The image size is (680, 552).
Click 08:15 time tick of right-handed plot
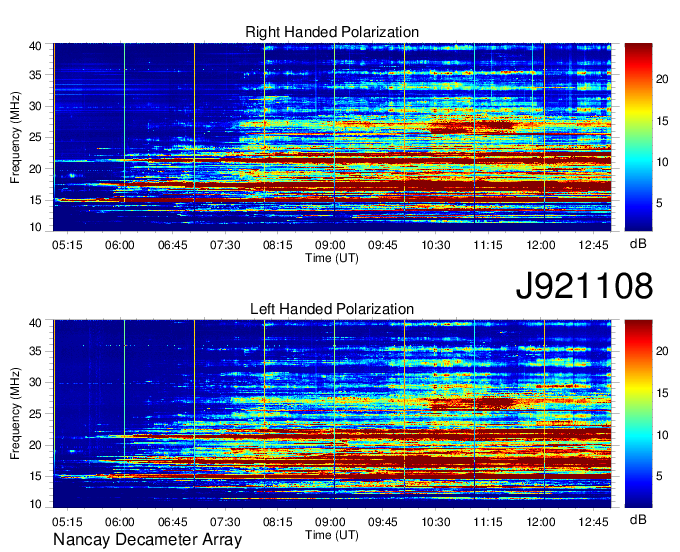click(278, 245)
